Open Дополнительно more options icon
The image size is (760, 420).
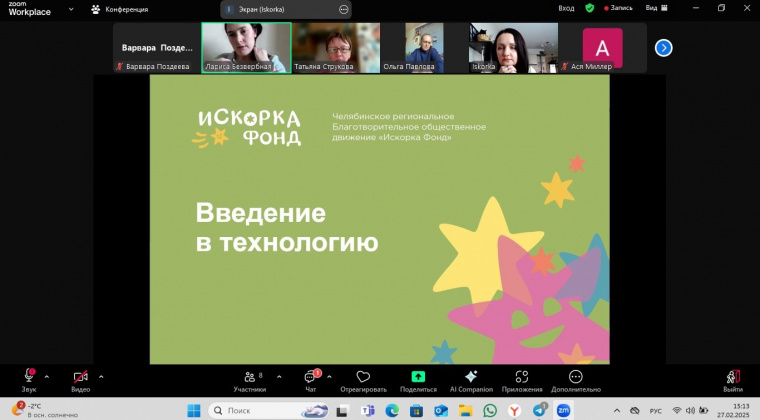(575, 376)
